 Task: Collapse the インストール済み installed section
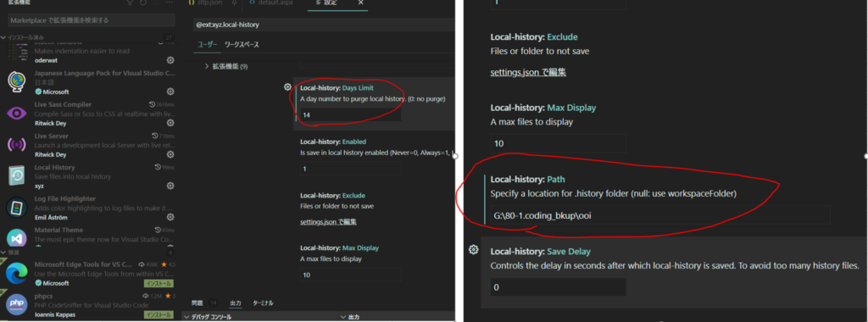(4, 37)
